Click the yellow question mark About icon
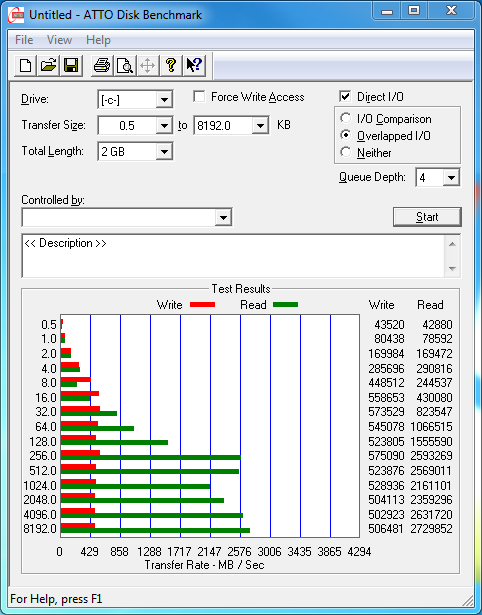Image resolution: width=482 pixels, height=615 pixels. [171, 66]
